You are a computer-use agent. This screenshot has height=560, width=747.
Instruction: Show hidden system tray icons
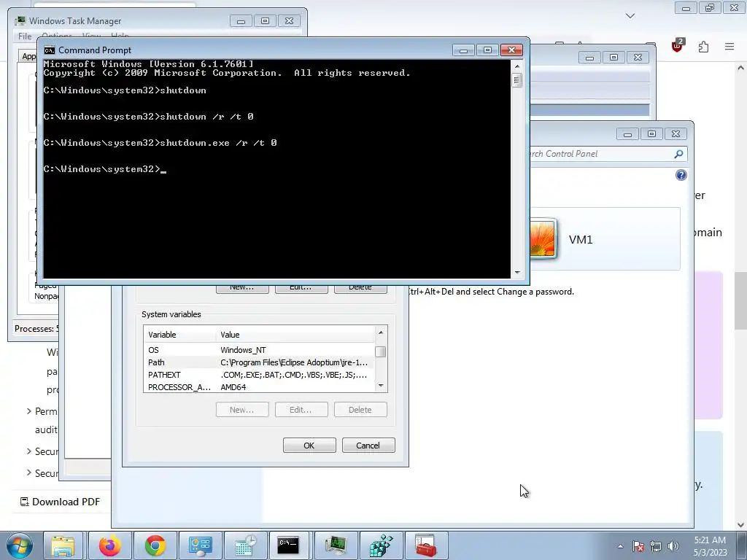[x=620, y=547]
